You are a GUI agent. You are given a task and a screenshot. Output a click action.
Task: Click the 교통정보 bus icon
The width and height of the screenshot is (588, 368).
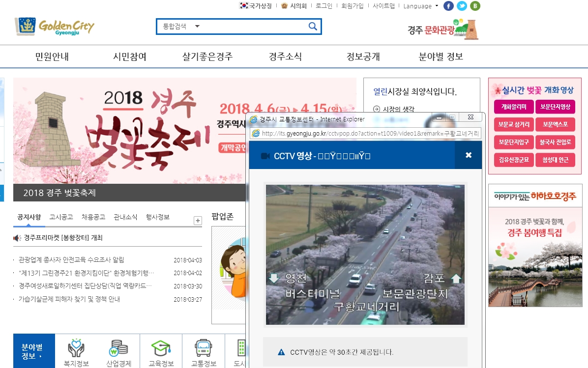coord(204,348)
